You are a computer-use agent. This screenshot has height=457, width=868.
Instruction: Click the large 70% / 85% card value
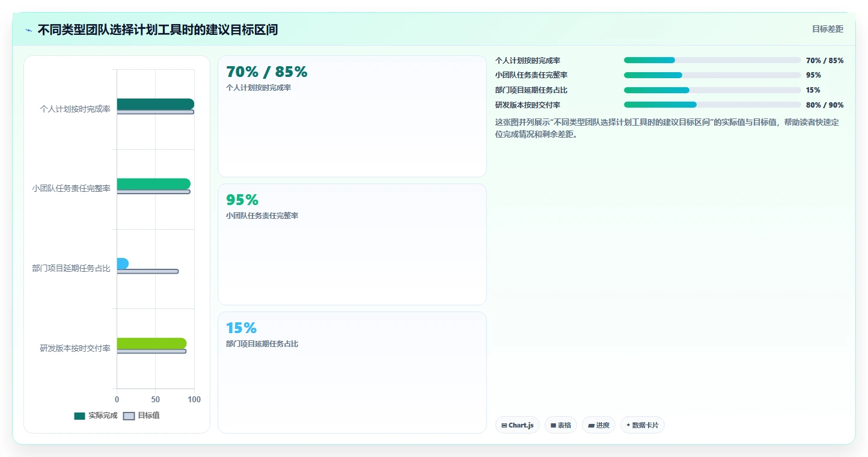pyautogui.click(x=267, y=72)
